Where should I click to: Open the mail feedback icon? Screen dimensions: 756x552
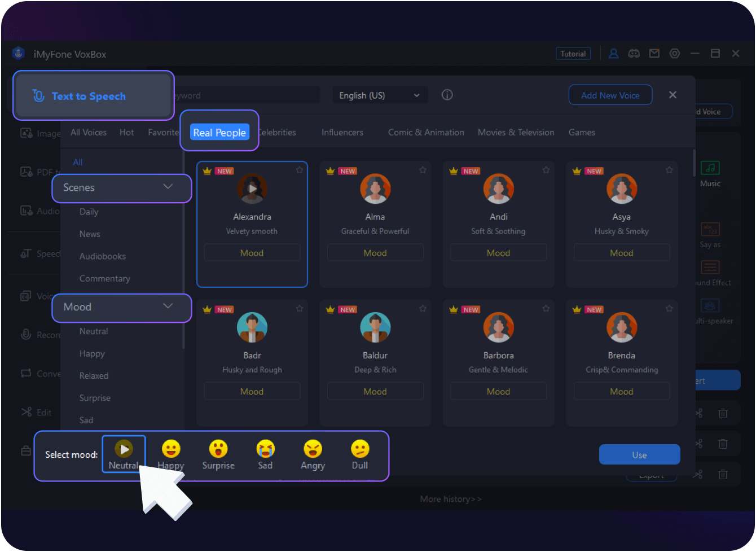pos(654,54)
